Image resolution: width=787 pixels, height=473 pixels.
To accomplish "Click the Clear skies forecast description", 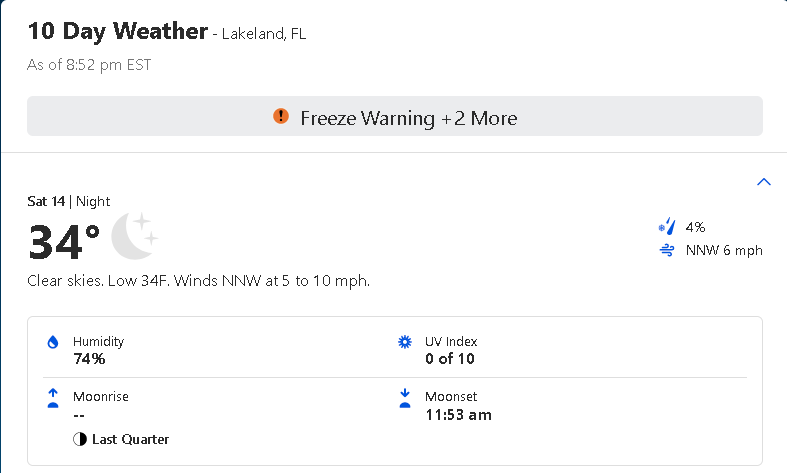I will pos(199,281).
